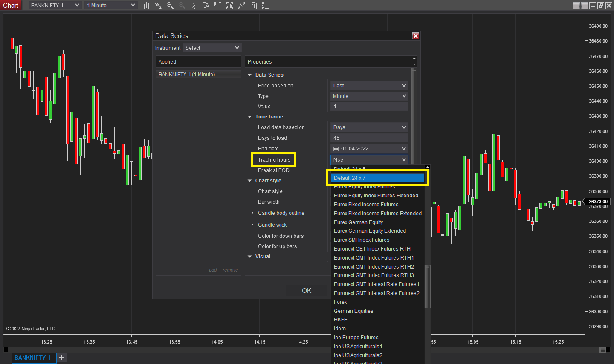Click the calendar icon in End date field

pos(336,149)
